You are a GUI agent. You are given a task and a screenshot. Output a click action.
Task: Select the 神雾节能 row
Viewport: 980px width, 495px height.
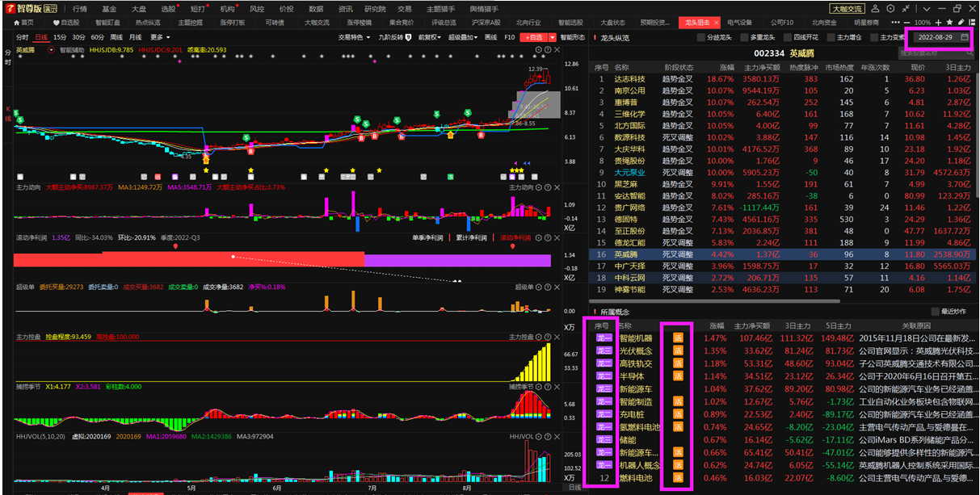click(784, 289)
